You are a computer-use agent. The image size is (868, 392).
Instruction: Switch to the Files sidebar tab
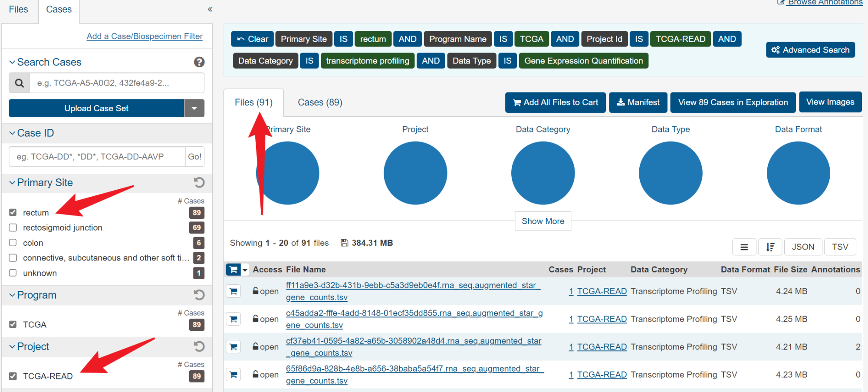[18, 10]
